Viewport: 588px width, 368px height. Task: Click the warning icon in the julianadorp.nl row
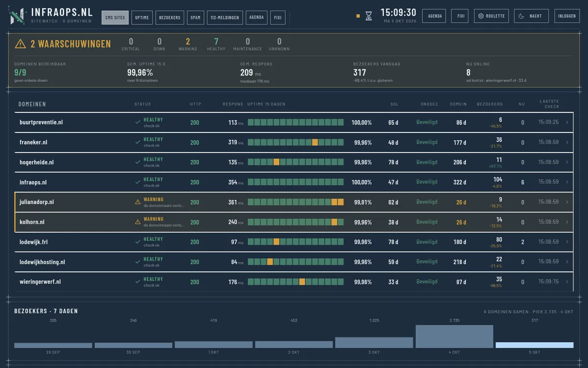pos(138,202)
